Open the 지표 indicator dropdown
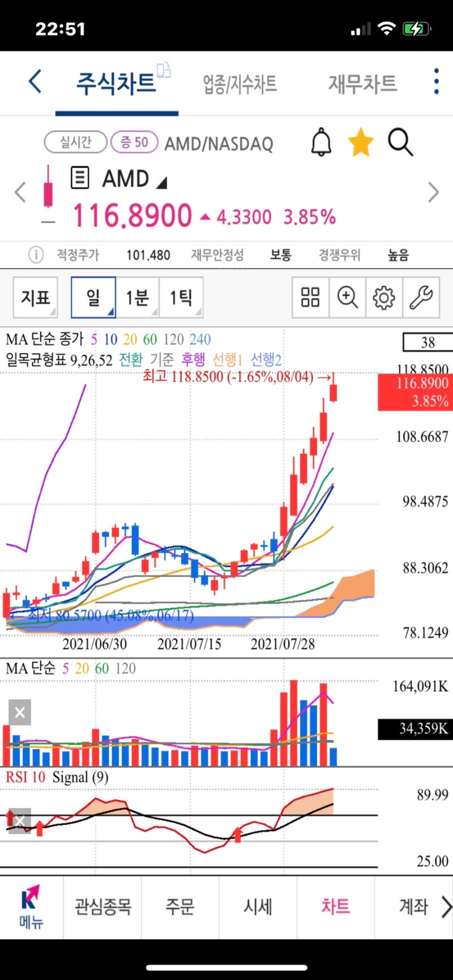The height and width of the screenshot is (980, 453). pyautogui.click(x=36, y=297)
